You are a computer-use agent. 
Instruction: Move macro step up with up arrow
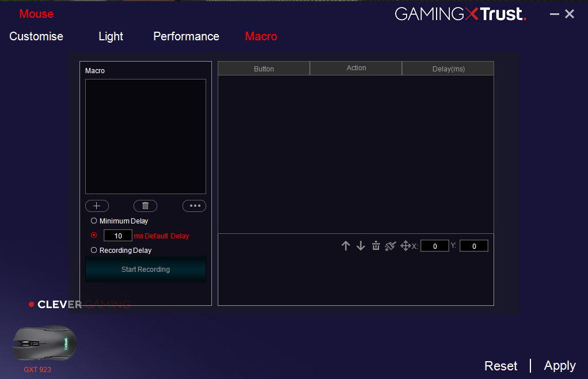346,246
